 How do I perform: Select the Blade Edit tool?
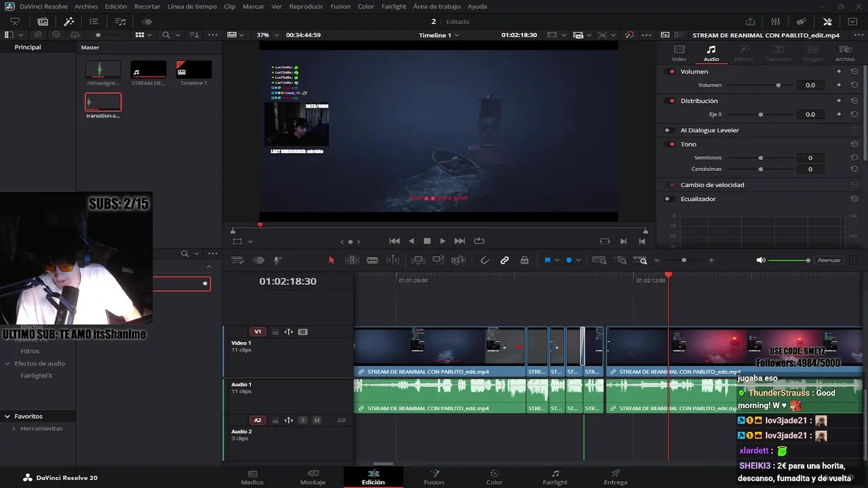[372, 260]
